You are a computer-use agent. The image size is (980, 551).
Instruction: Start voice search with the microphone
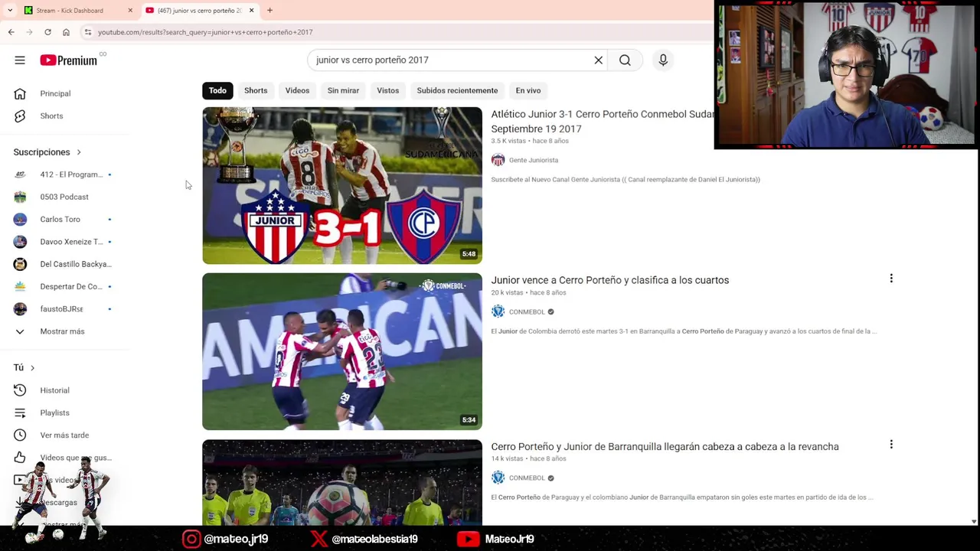663,60
